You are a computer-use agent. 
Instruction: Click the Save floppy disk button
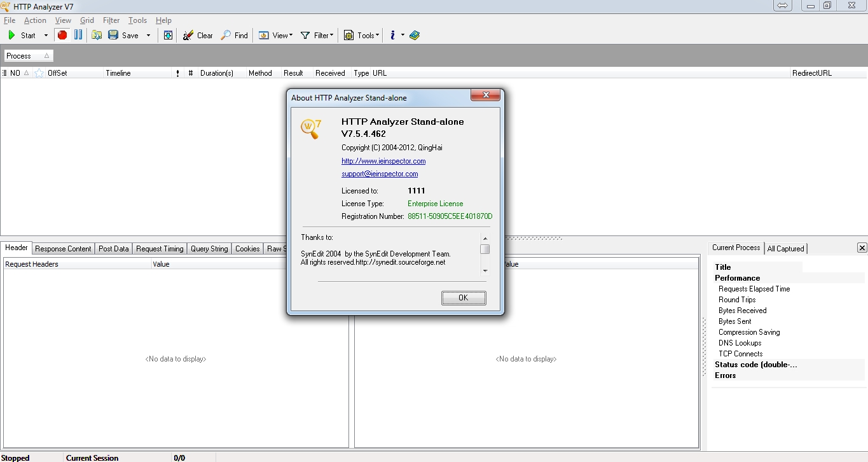tap(123, 36)
